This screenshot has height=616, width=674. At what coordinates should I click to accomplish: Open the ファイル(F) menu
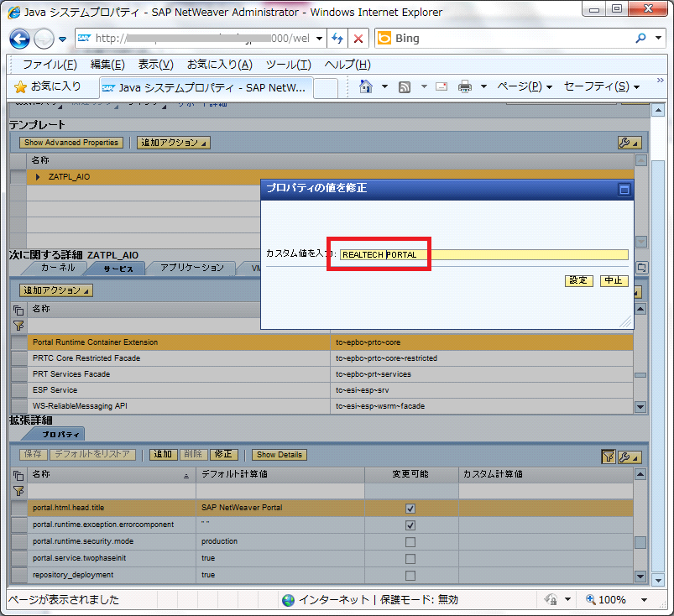(50, 65)
